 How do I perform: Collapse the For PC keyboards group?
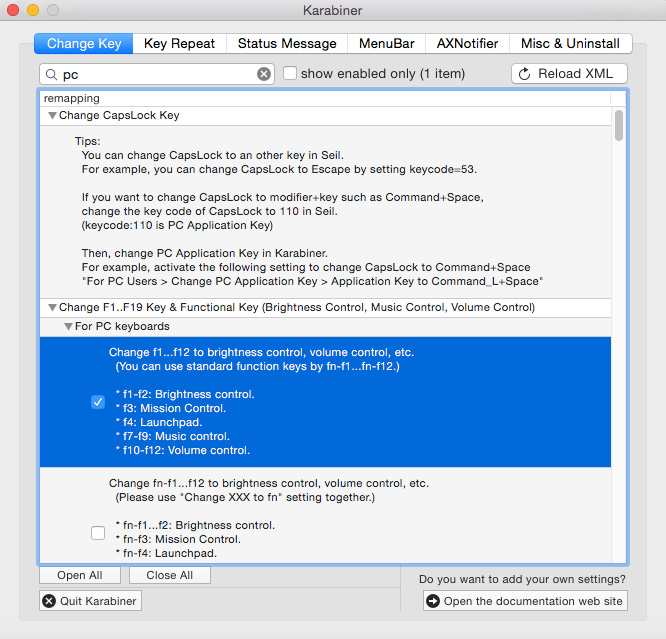(68, 327)
